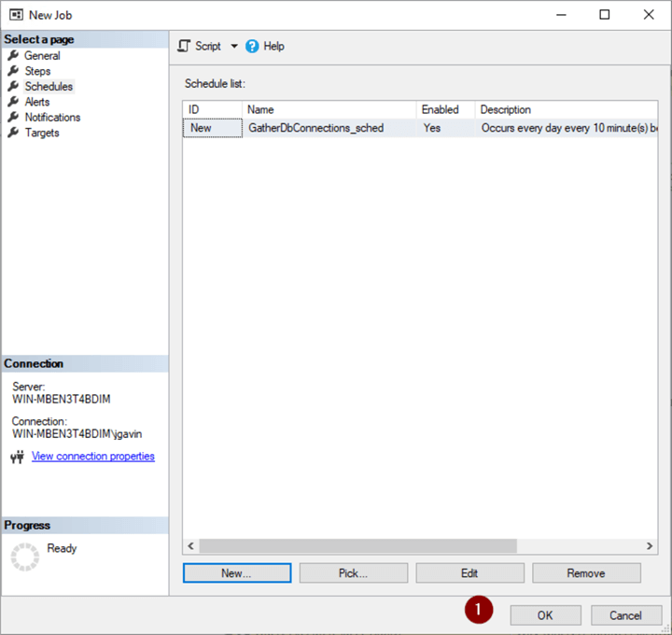Screen dimensions: 672x635
Task: Open the Steps page
Action: click(x=37, y=71)
